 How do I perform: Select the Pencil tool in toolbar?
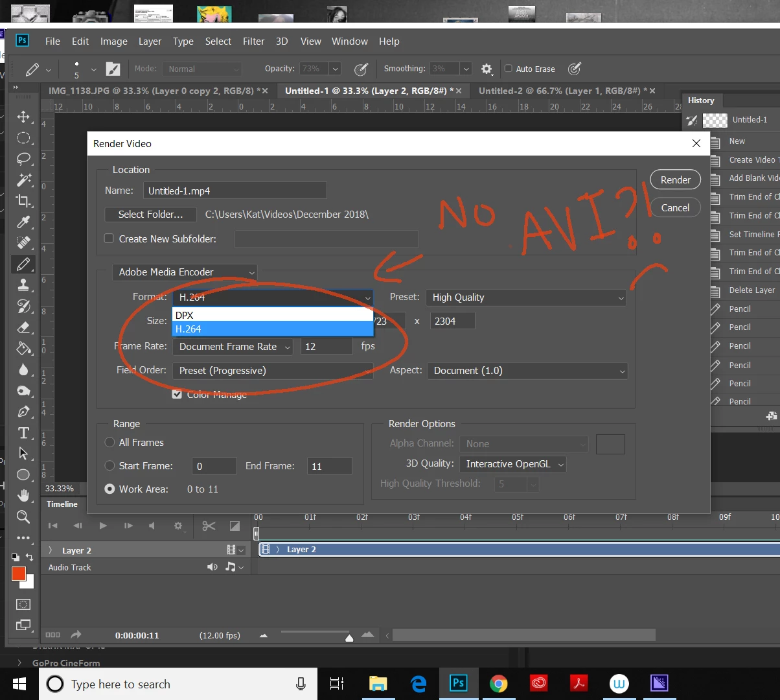pos(23,264)
